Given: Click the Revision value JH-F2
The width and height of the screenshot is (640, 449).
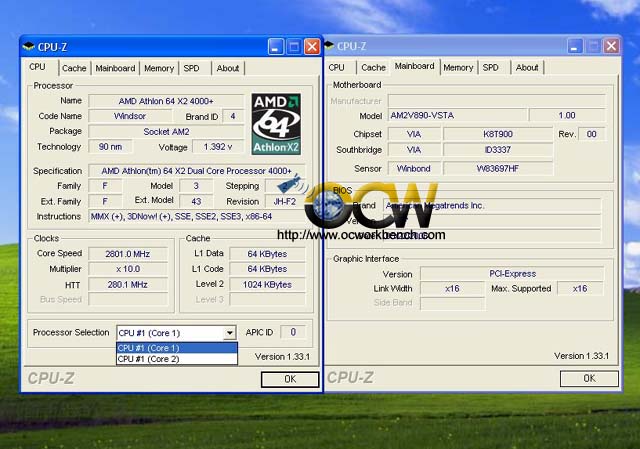Looking at the screenshot, I should tap(284, 201).
